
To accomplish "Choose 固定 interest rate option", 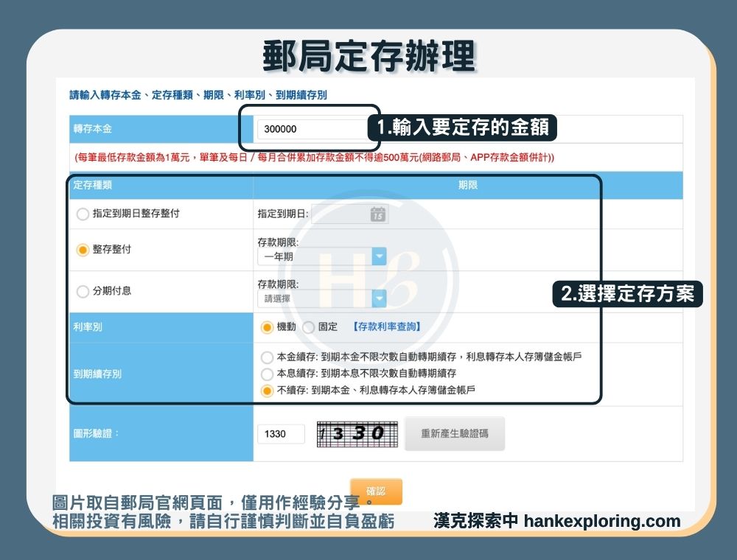I will click(x=308, y=327).
